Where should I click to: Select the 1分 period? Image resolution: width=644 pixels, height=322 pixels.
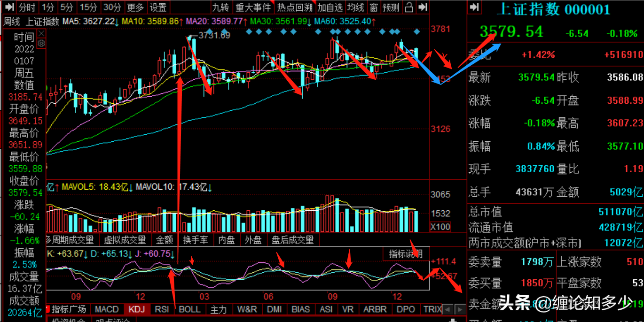click(x=47, y=7)
